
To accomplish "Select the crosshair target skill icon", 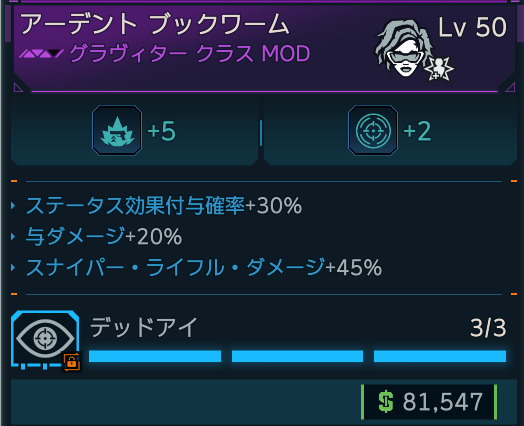I will (373, 130).
